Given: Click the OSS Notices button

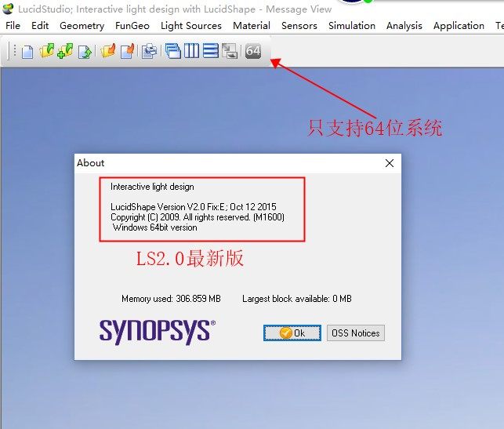Looking at the screenshot, I should [355, 333].
